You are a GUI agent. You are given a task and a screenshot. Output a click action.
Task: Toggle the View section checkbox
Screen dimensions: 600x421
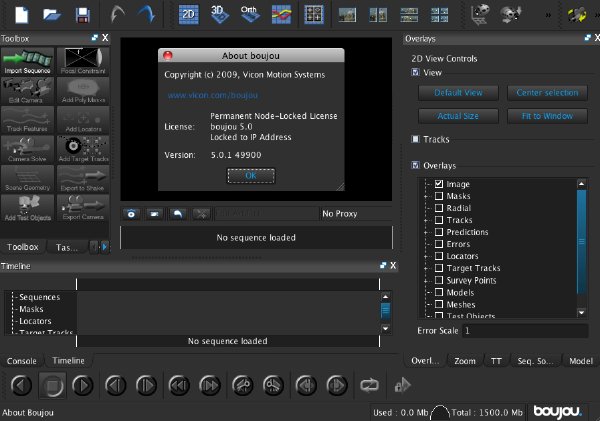click(x=415, y=72)
